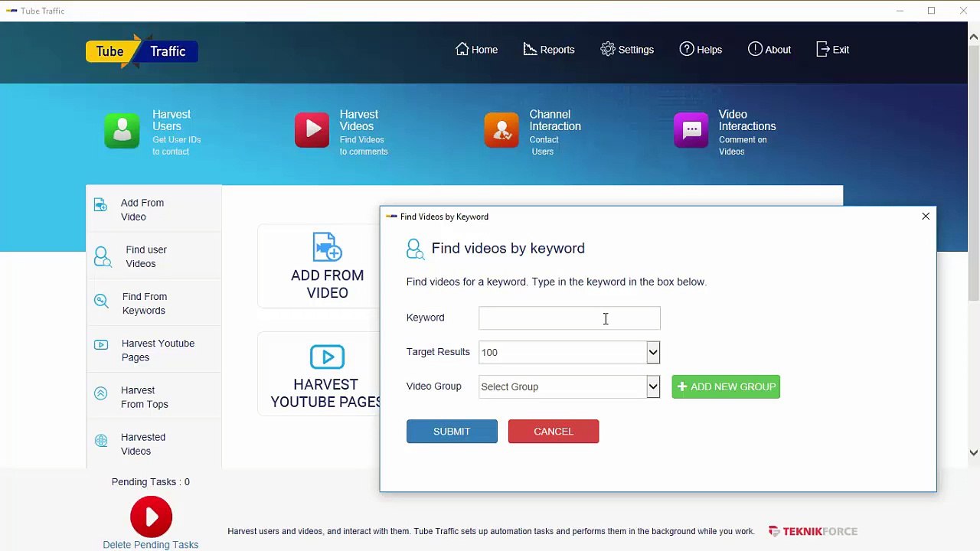This screenshot has width=980, height=551.
Task: Click the Keyword input box
Action: coord(570,318)
